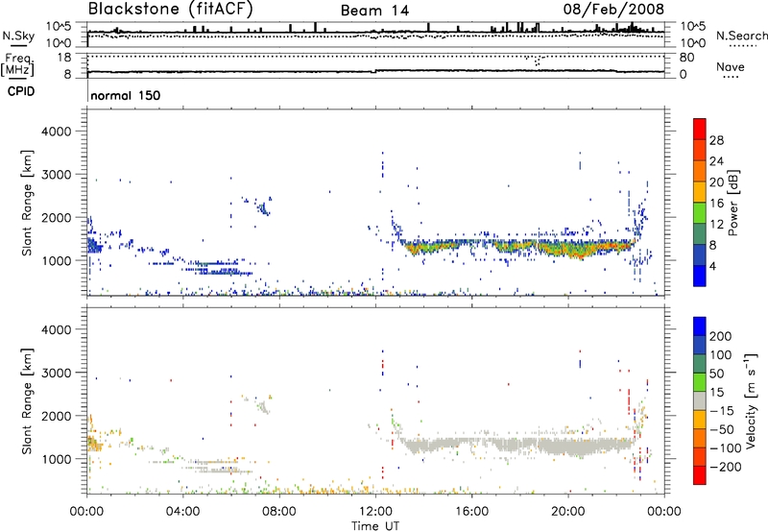Click the 28 tick on power colorbar
The width and height of the screenshot is (768, 532).
click(716, 140)
